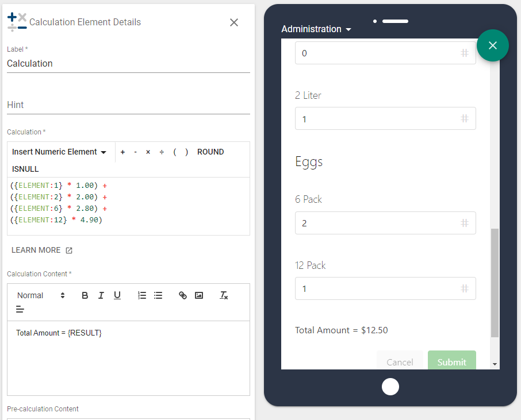Screen dimensions: 521x420
Task: Insert the minus operator
Action: pos(135,152)
